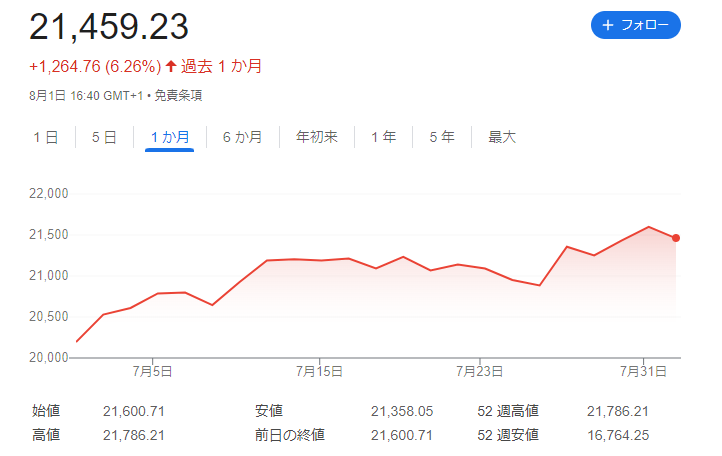Click the 7月5日 x-axis date label
The height and width of the screenshot is (456, 722).
[x=152, y=371]
